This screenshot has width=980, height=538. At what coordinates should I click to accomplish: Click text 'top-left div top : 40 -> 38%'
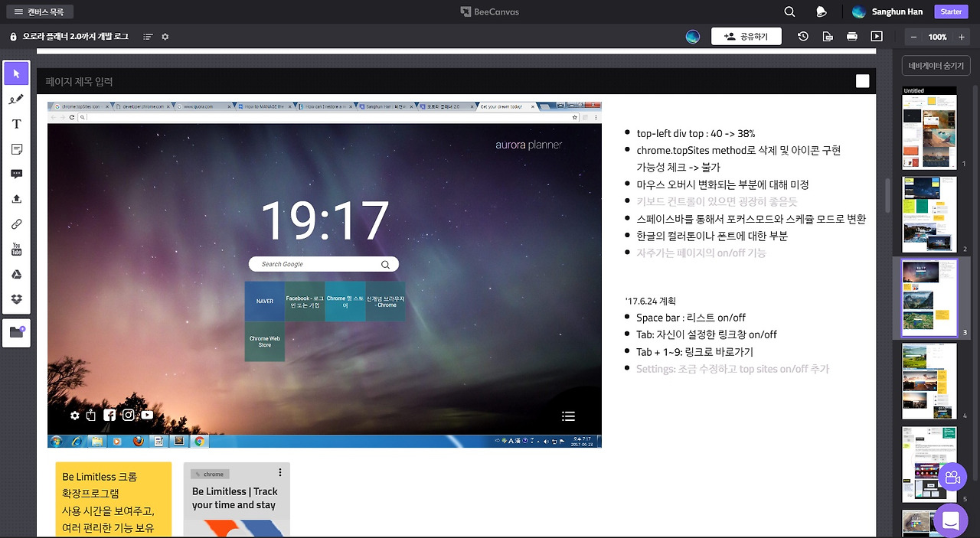pyautogui.click(x=696, y=133)
